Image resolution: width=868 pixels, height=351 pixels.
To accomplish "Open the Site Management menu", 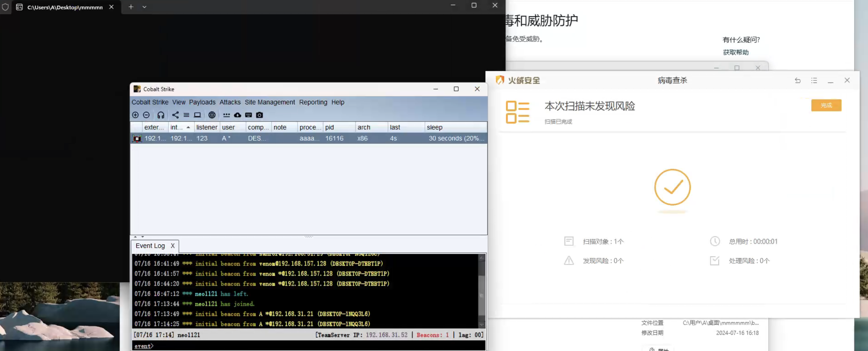I will 269,102.
